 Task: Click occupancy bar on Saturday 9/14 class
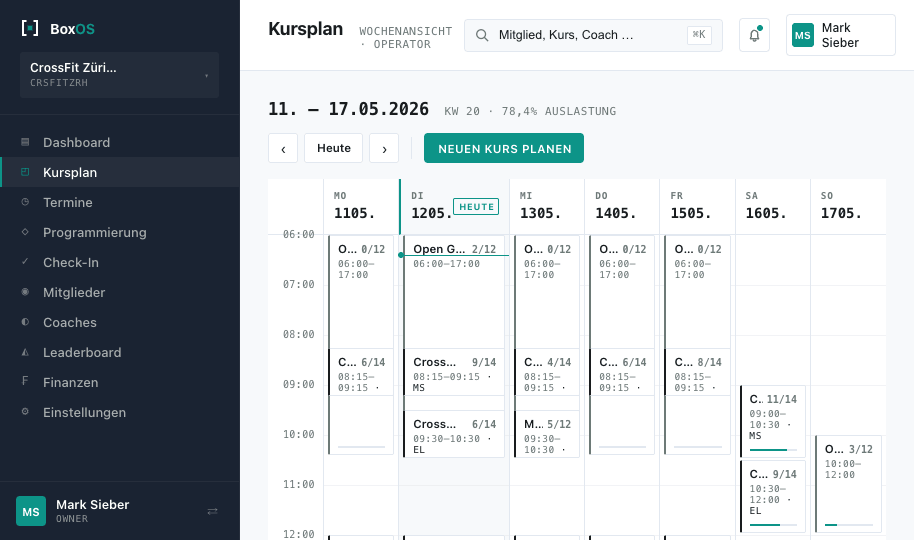tap(774, 525)
